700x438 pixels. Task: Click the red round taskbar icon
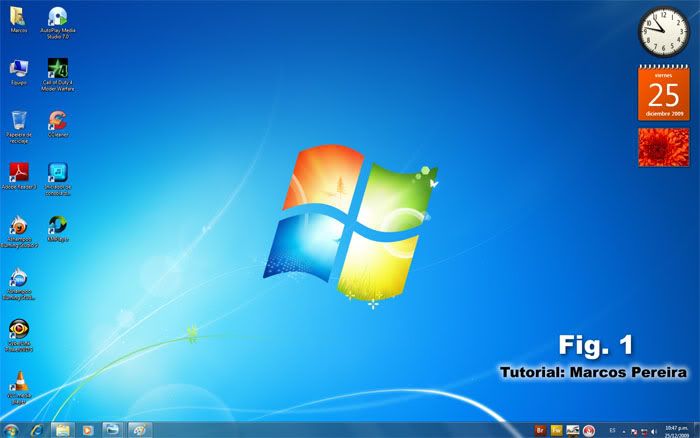pyautogui.click(x=589, y=431)
